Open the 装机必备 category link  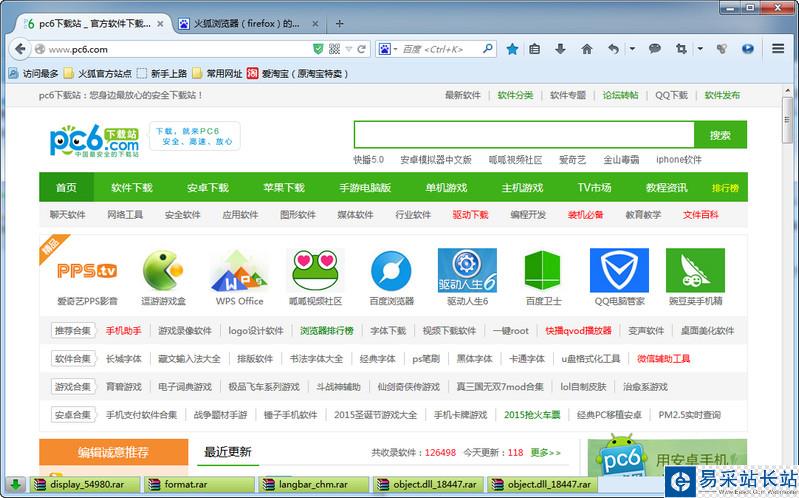(x=585, y=215)
